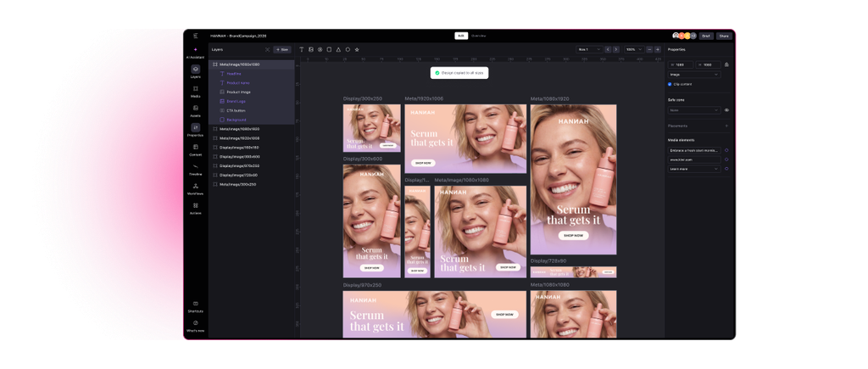Click the Embrace a fresh start text field
Image resolution: width=868 pixels, height=369 pixels.
click(x=694, y=150)
